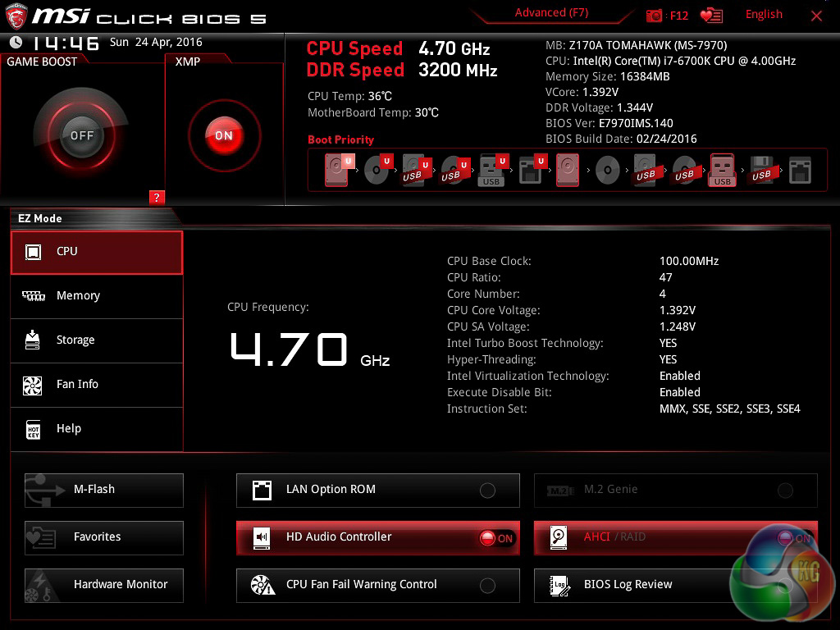The width and height of the screenshot is (840, 630).
Task: Click Instruction Set value MMX, SSE list
Action: (x=729, y=409)
